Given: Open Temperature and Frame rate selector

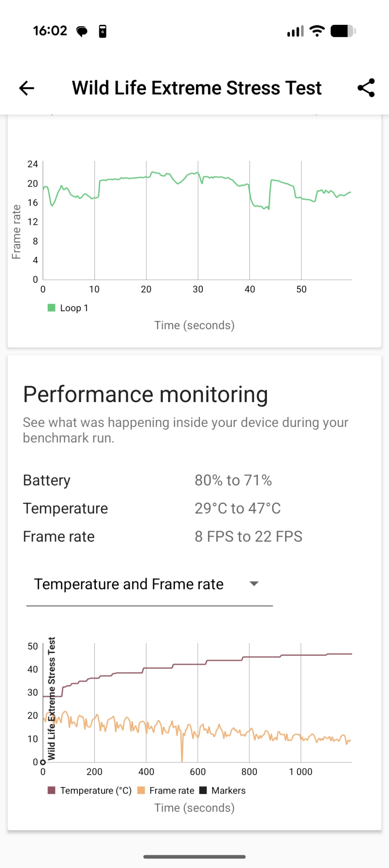Looking at the screenshot, I should 149,584.
